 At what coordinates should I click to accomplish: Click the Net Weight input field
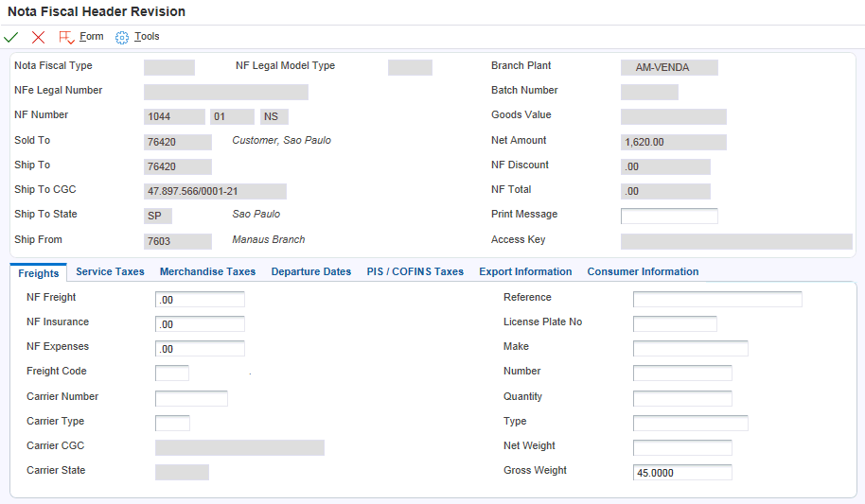682,447
